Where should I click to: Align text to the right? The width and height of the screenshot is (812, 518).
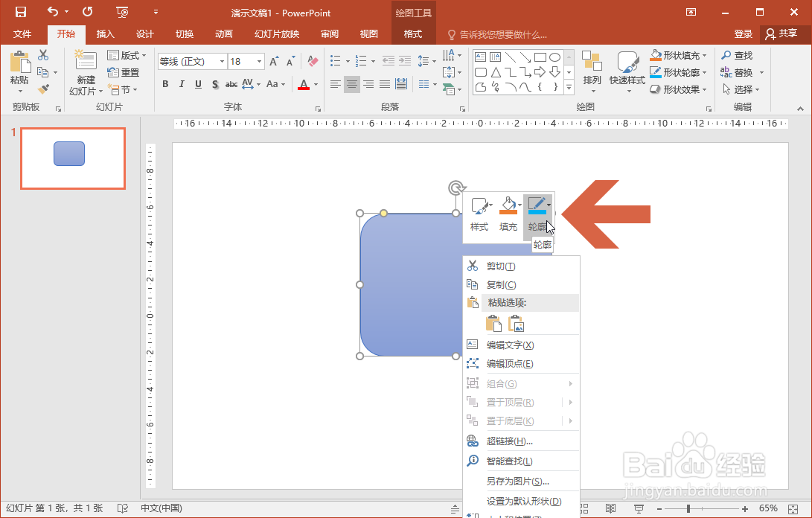(x=368, y=84)
